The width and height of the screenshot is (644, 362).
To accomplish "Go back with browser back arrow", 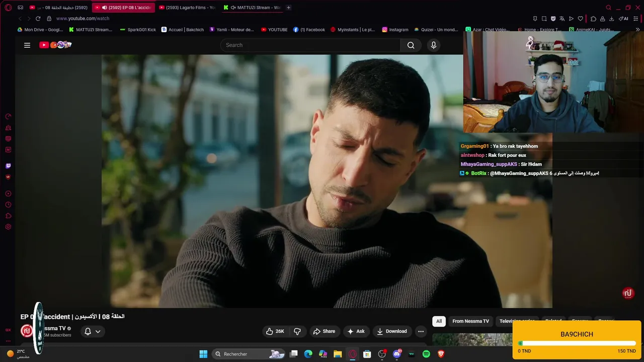I will [x=20, y=19].
